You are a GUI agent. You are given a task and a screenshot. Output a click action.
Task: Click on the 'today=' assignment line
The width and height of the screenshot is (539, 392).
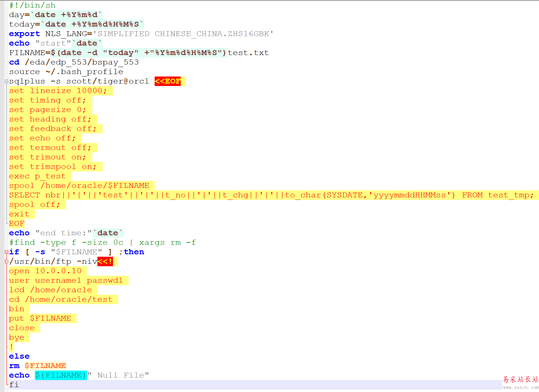(76, 24)
